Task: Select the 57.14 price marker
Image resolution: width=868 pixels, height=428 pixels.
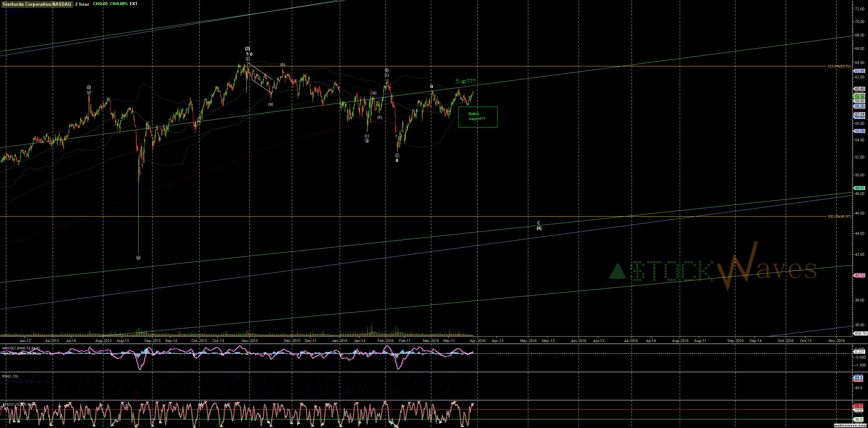Action: (x=859, y=114)
